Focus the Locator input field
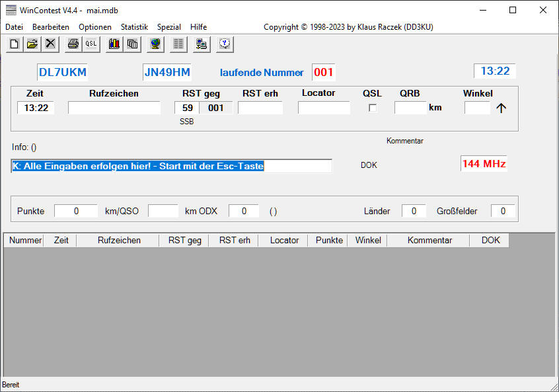This screenshot has width=559, height=392. coord(324,108)
